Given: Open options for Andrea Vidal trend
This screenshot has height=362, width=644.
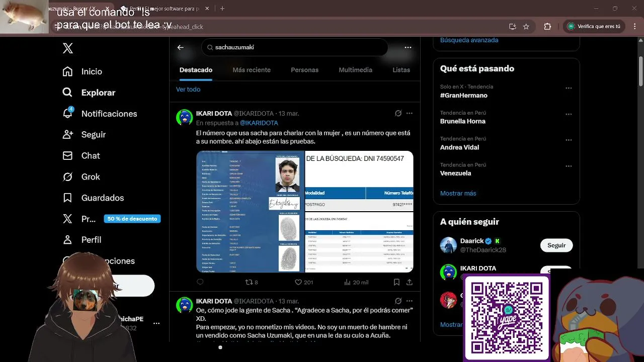Looking at the screenshot, I should click(x=569, y=140).
